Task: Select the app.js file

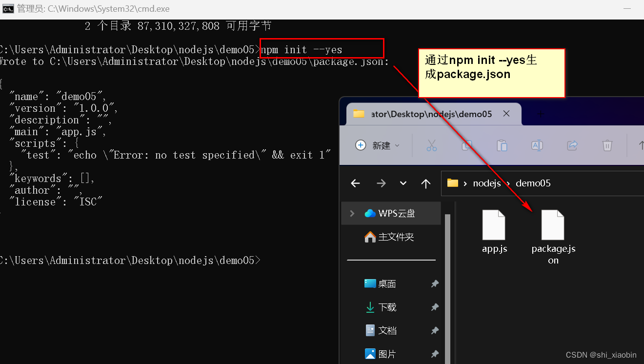Action: (x=494, y=232)
